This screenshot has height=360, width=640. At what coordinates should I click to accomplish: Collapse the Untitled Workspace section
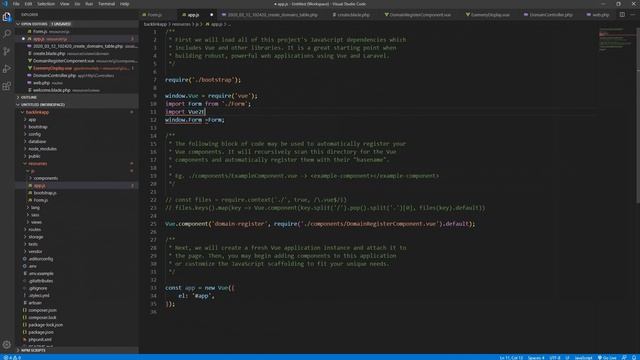tap(77, 104)
